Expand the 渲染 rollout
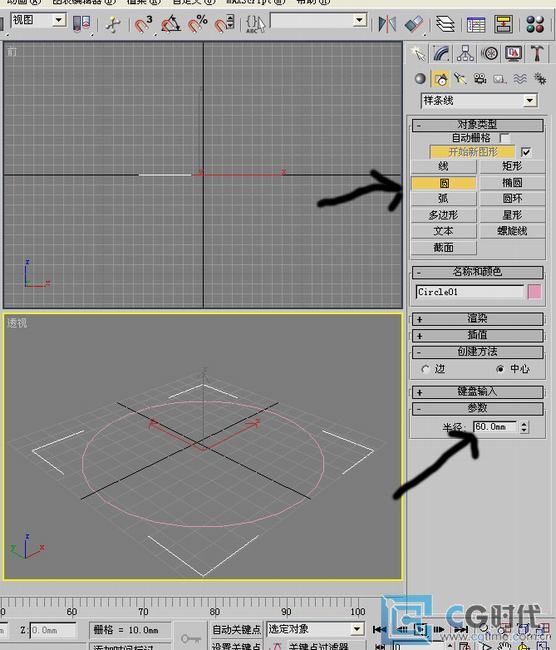Screen dimensions: 556x650 478,319
